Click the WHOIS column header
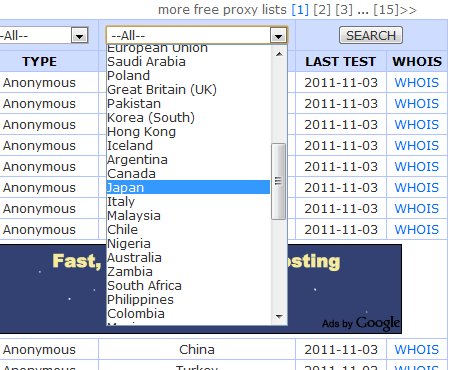Screen dimensions: 460x370 417,62
